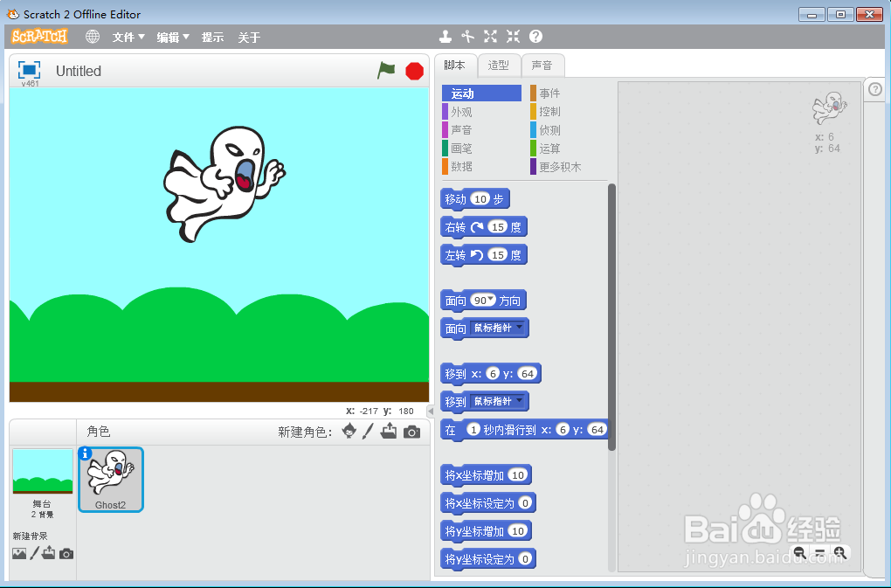The height and width of the screenshot is (588, 891).
Task: Click the Untitled project title
Action: [x=79, y=71]
